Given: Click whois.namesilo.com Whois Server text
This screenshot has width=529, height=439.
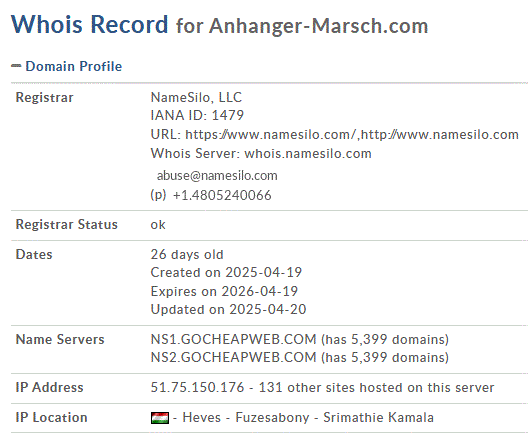Looking at the screenshot, I should click(308, 153).
